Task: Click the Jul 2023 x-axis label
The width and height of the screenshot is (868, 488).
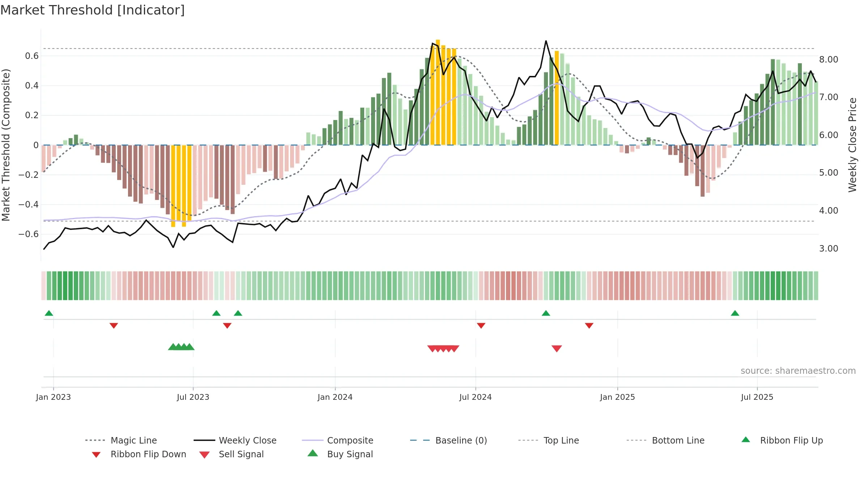Action: [193, 397]
